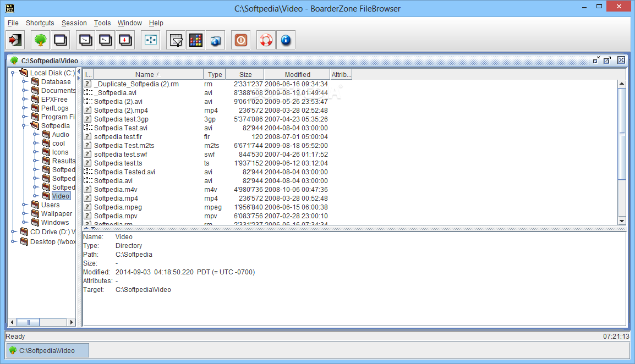The height and width of the screenshot is (364, 635).
Task: Click the file list scroll down arrow
Action: [x=622, y=220]
